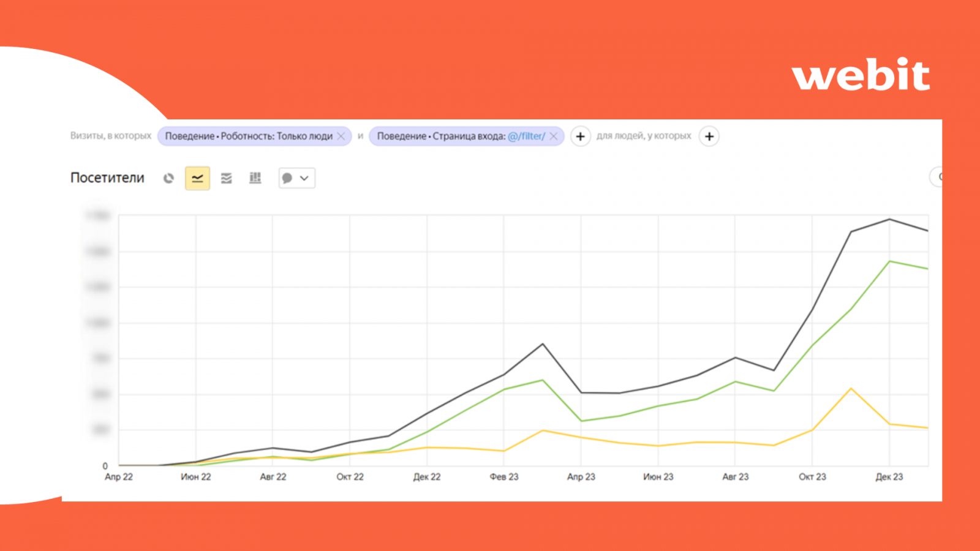Switch to stacked area chart view
980x551 pixels.
227,178
